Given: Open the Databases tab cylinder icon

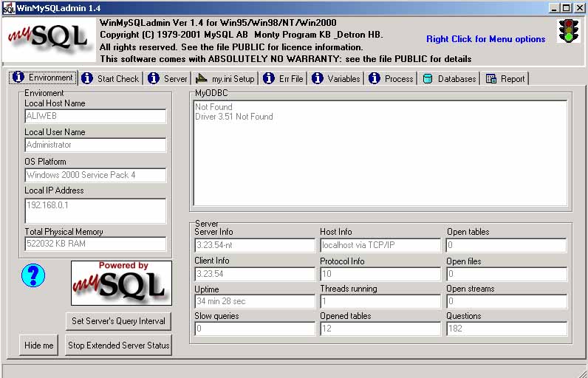Looking at the screenshot, I should click(428, 79).
